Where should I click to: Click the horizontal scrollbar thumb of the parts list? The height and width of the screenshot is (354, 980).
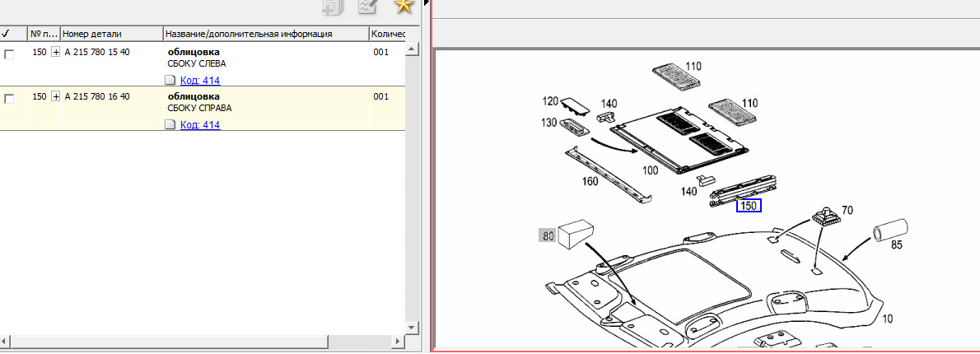click(170, 341)
